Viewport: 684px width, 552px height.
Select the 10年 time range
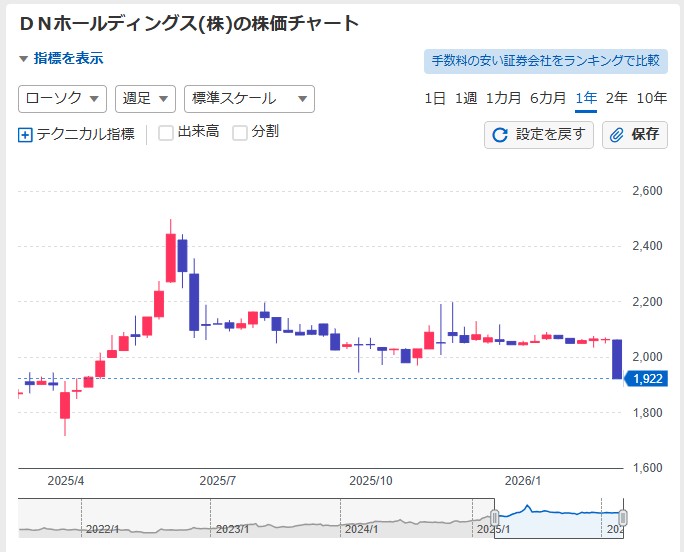[651, 98]
